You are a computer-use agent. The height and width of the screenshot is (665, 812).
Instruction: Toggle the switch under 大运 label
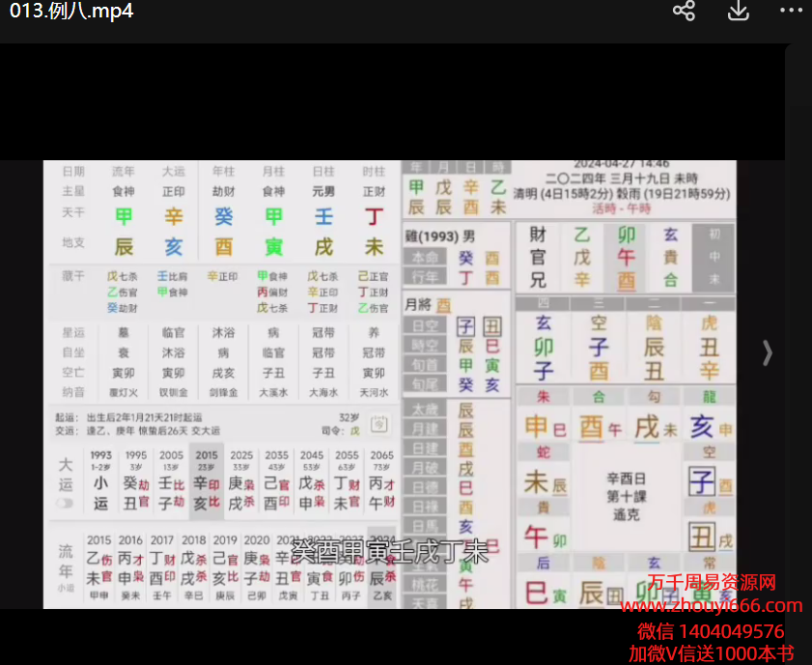(66, 504)
